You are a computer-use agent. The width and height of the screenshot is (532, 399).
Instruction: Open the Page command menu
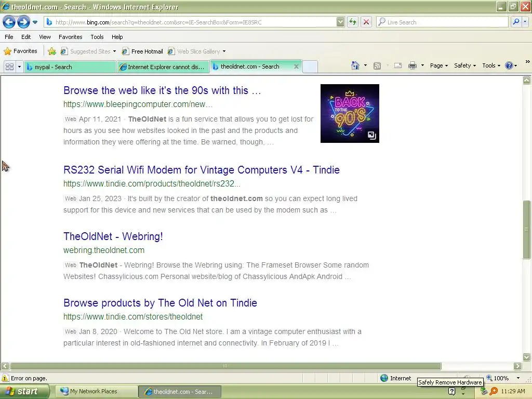click(x=438, y=65)
